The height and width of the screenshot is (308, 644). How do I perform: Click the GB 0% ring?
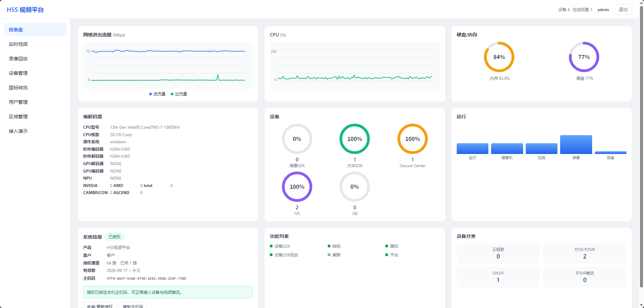click(x=355, y=187)
